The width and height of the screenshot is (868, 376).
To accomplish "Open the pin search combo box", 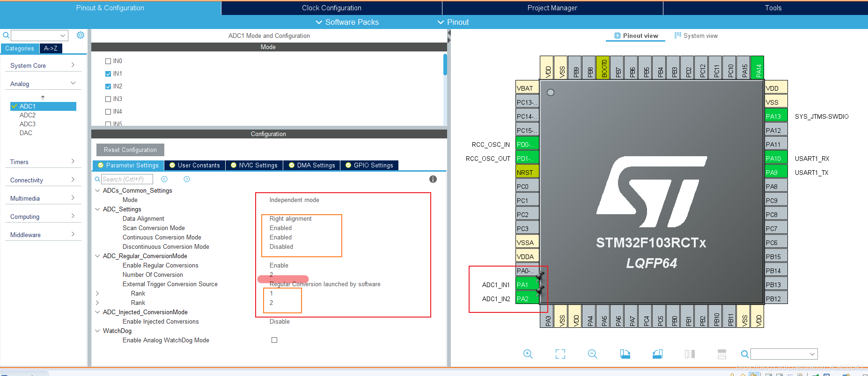I will click(x=784, y=354).
